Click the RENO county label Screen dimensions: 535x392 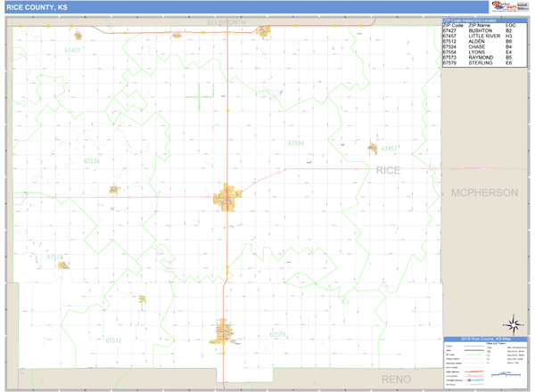tap(396, 380)
